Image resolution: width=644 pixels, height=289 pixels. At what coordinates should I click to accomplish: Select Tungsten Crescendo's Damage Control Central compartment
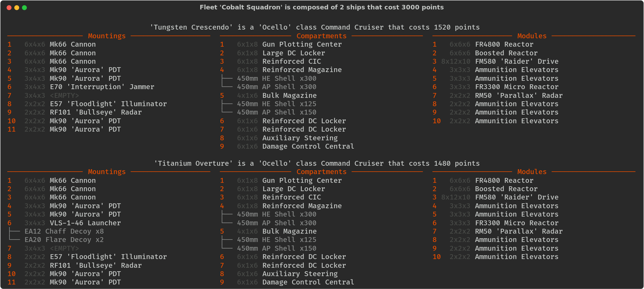click(308, 147)
